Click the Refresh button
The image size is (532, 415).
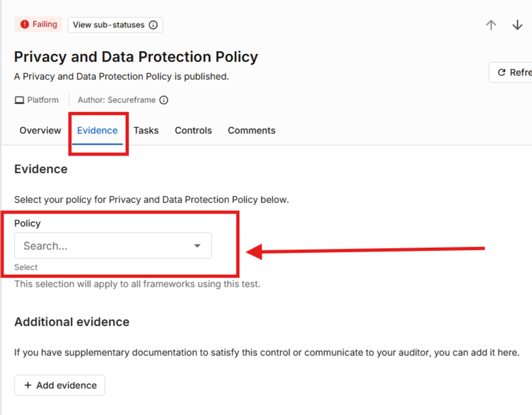pos(510,72)
